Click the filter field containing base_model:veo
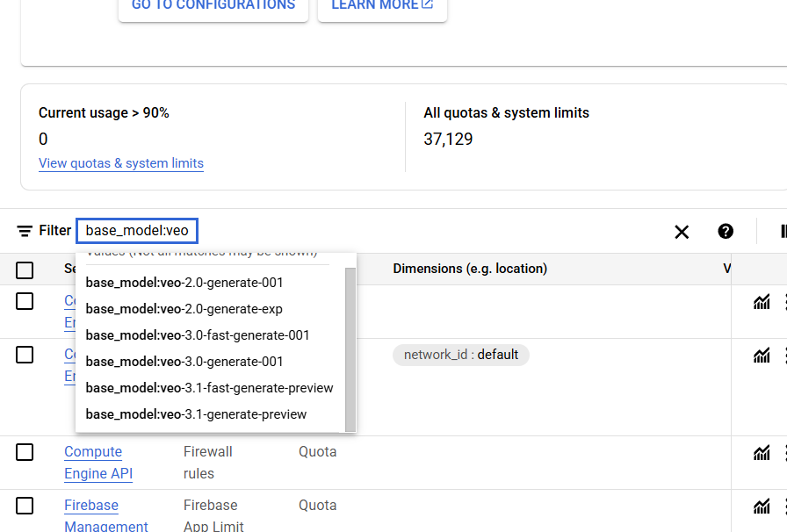The height and width of the screenshot is (532, 787). [x=137, y=231]
